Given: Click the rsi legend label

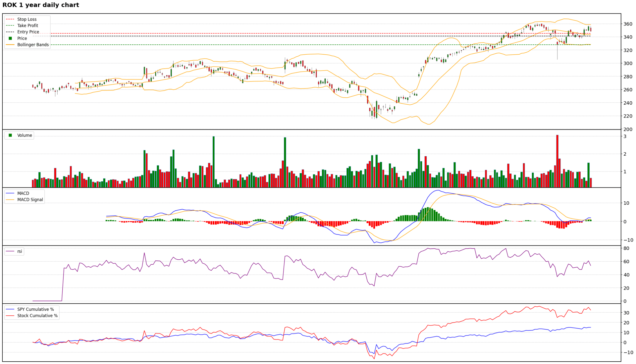Looking at the screenshot, I should coord(20,251).
